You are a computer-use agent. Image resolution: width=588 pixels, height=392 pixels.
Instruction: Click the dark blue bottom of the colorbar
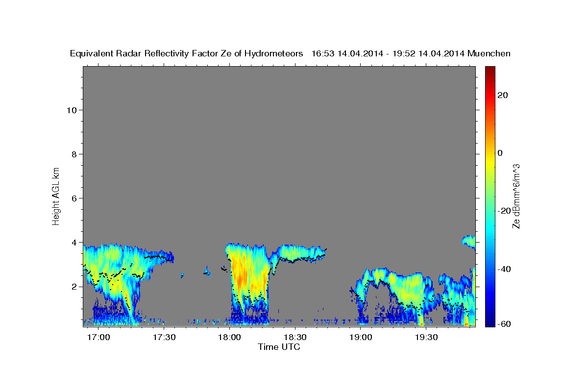coord(490,322)
